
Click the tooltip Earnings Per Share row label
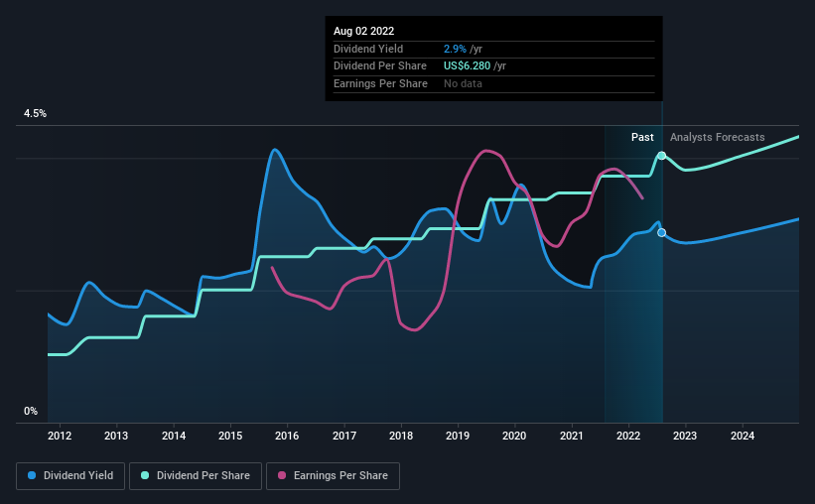380,83
